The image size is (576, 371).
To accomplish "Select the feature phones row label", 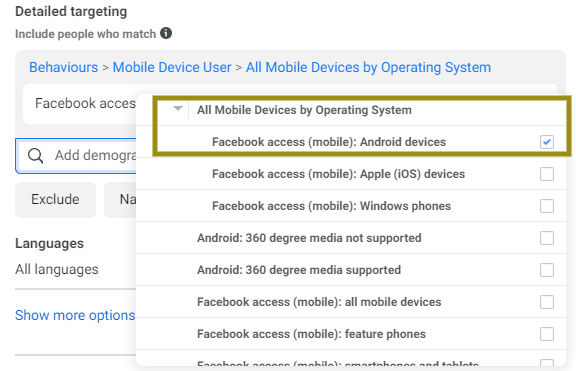I will coord(311,334).
